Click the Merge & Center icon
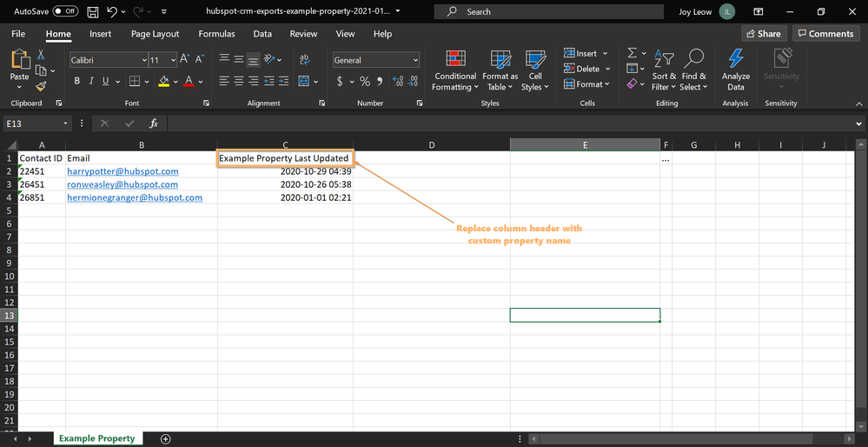Screen dimensions: 868x447 coord(303,82)
